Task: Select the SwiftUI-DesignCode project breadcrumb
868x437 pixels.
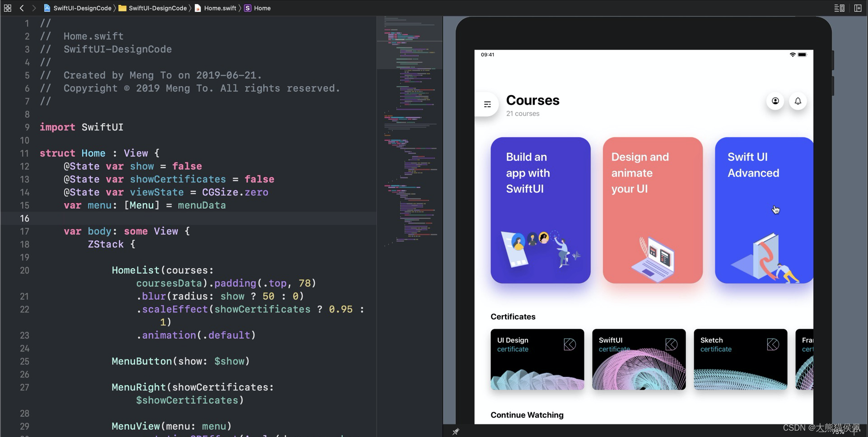Action: [77, 8]
